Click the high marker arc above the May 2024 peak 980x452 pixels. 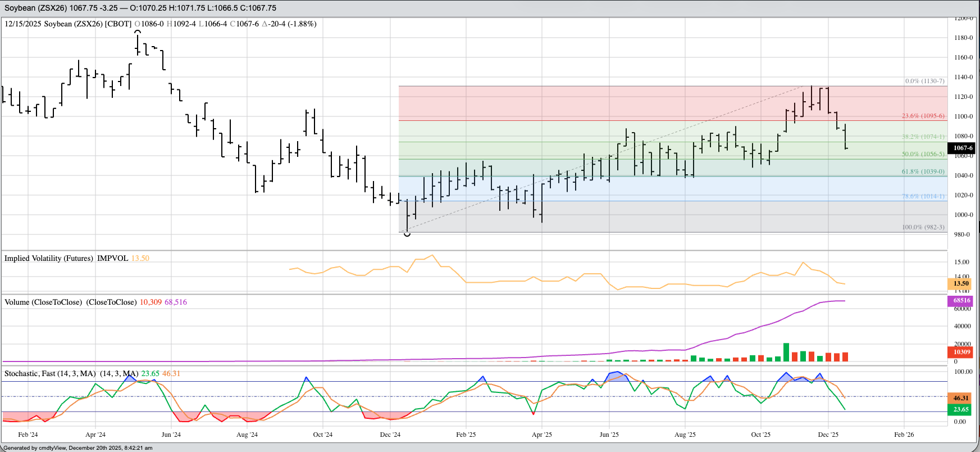point(138,32)
